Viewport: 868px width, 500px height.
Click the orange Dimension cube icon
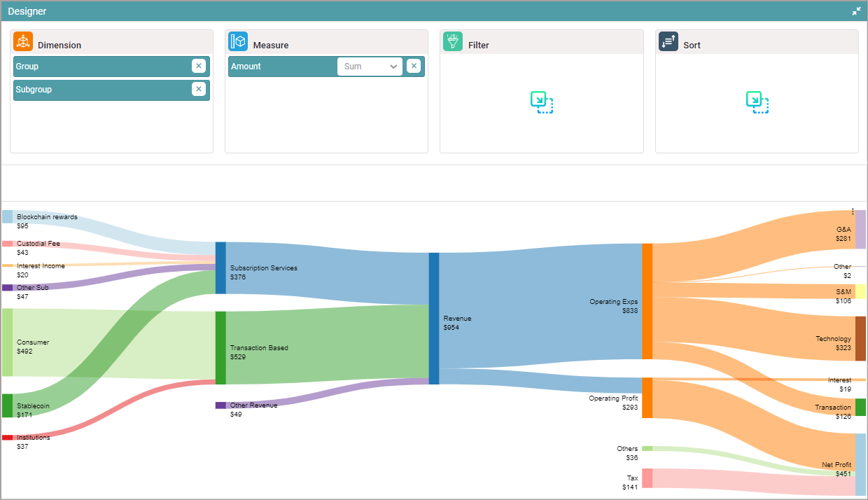[x=23, y=42]
